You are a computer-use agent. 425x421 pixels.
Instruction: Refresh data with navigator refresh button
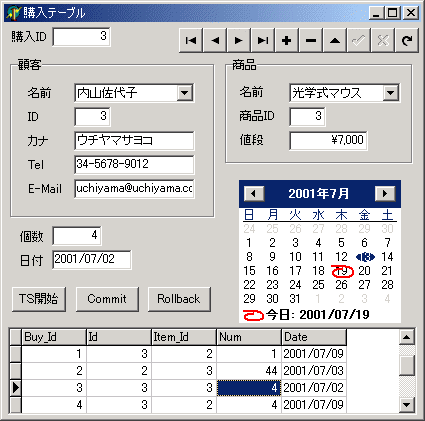[x=407, y=41]
